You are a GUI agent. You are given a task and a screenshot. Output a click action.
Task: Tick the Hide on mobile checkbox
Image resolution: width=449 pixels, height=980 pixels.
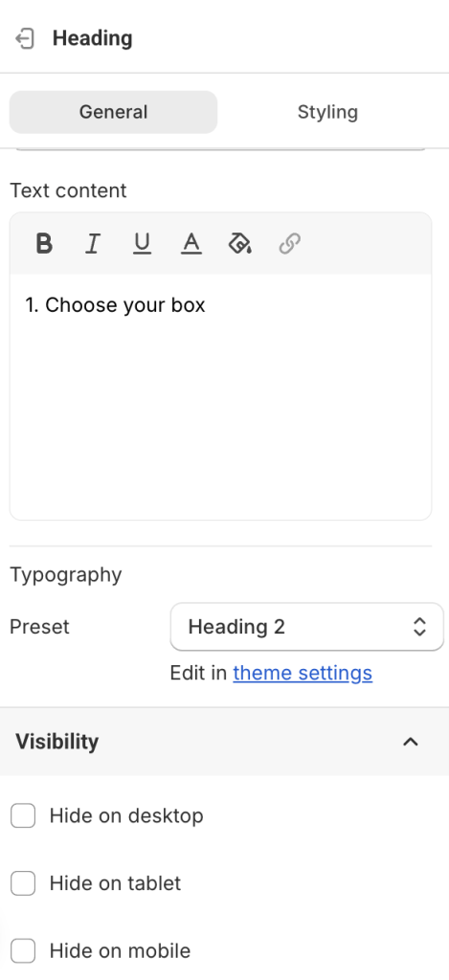23,950
